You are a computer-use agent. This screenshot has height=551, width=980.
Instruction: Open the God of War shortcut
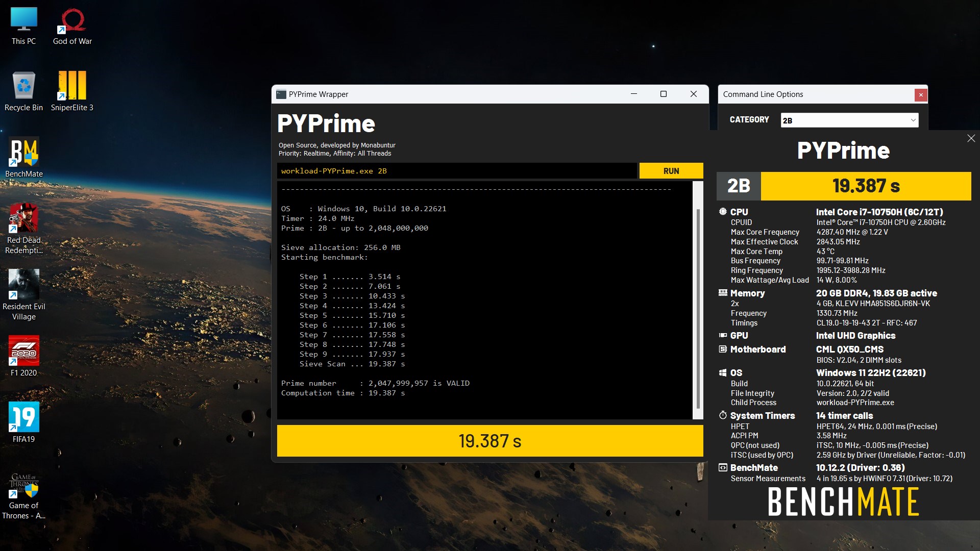coord(72,27)
